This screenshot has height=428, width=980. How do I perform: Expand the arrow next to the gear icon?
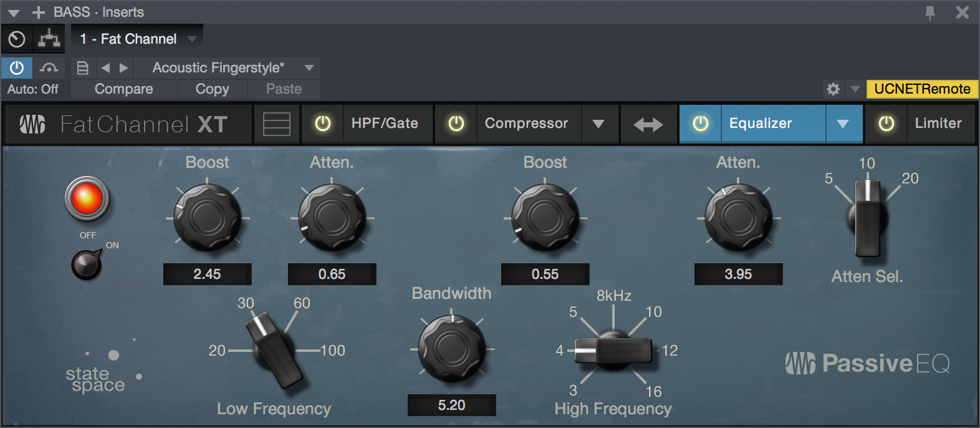pyautogui.click(x=855, y=89)
